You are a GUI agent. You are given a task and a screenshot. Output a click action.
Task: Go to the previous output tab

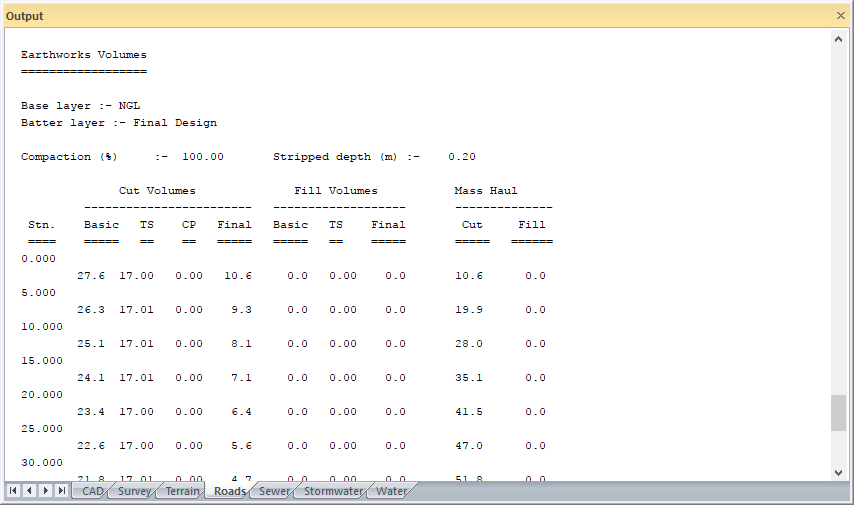(x=30, y=491)
